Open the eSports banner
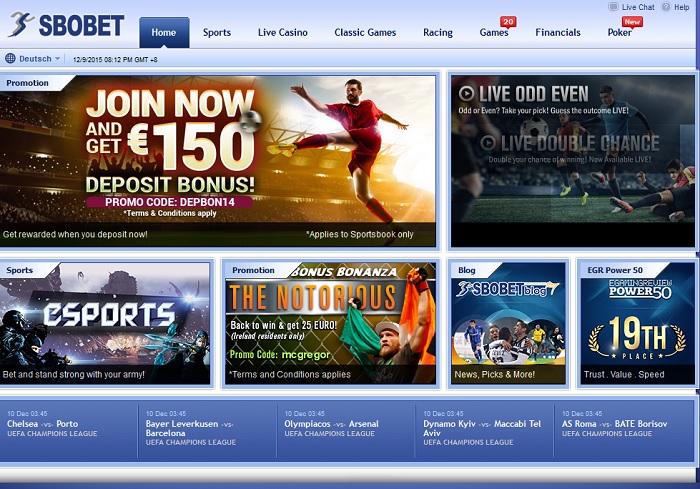 coord(105,323)
